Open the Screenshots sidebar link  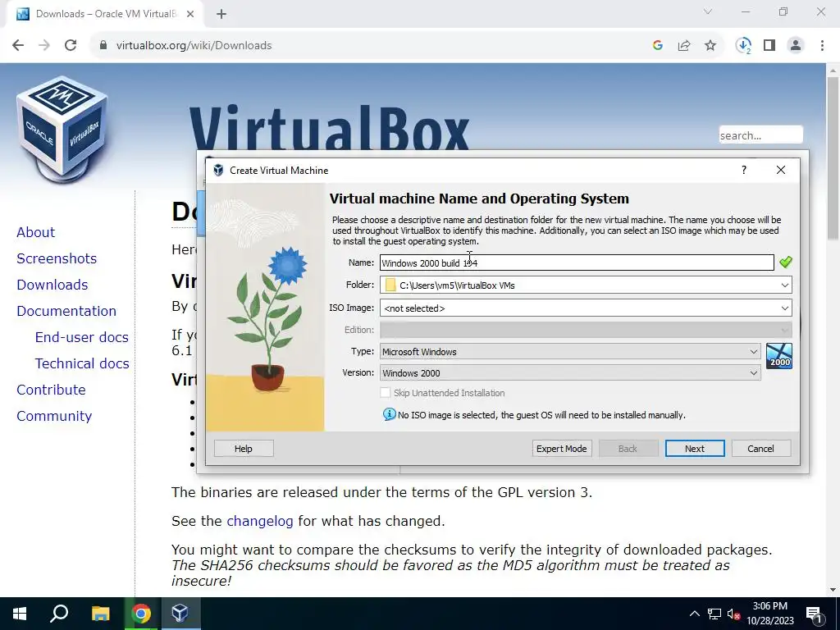coord(57,258)
